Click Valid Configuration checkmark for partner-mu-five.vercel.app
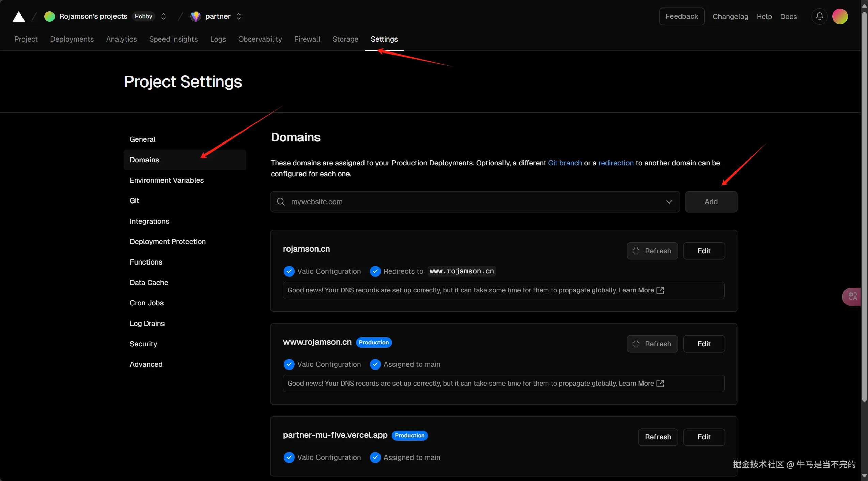Image resolution: width=868 pixels, height=481 pixels. click(x=289, y=457)
